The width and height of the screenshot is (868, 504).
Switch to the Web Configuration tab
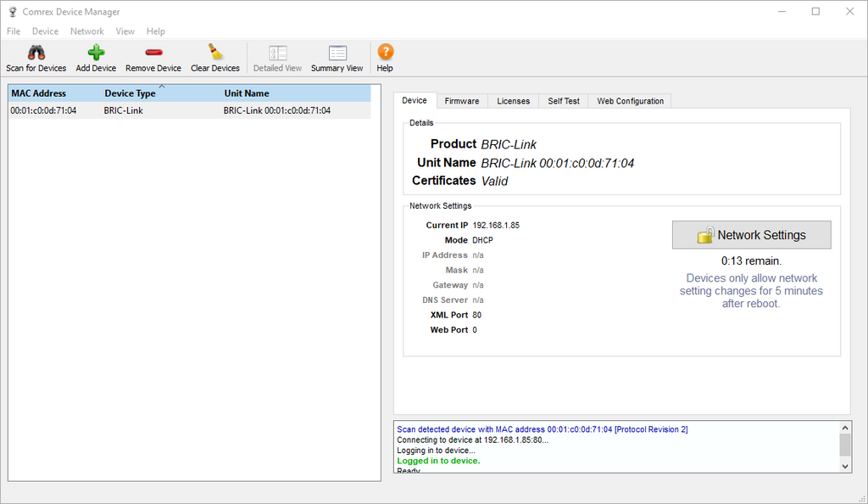(x=630, y=101)
